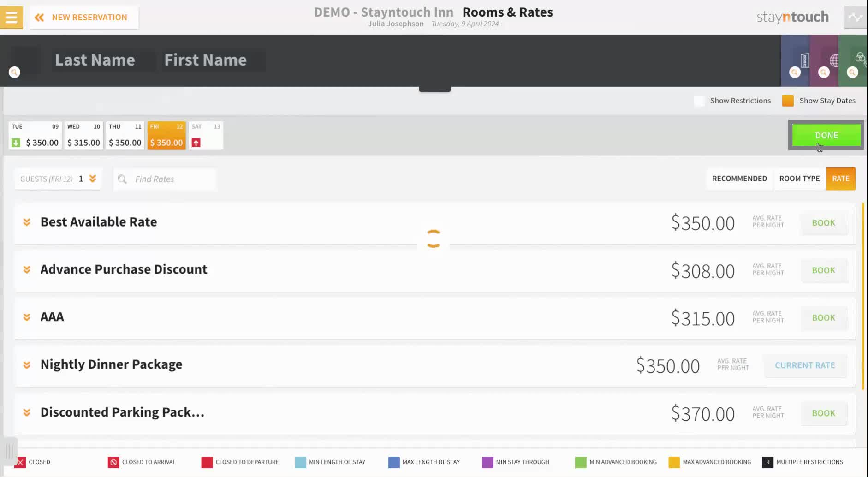Toggle Show Stay Dates checkbox

coord(788,101)
